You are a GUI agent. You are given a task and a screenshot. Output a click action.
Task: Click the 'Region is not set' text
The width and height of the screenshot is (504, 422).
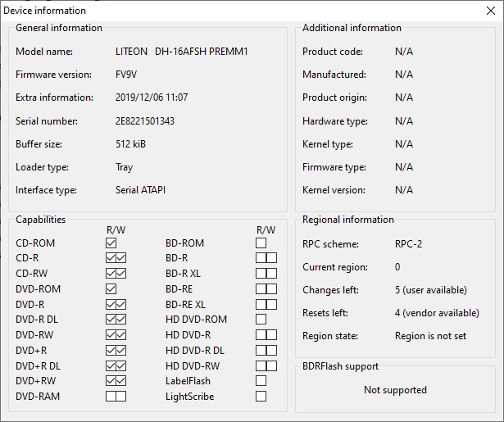coord(429,336)
